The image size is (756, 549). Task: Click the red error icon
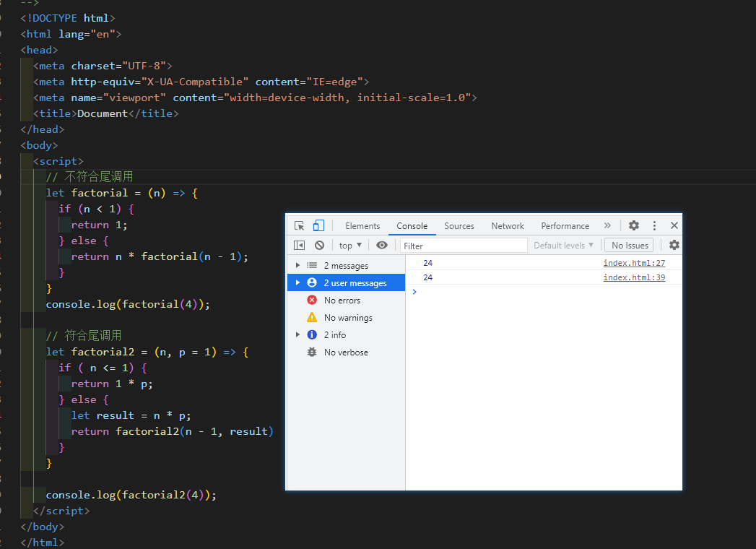312,300
